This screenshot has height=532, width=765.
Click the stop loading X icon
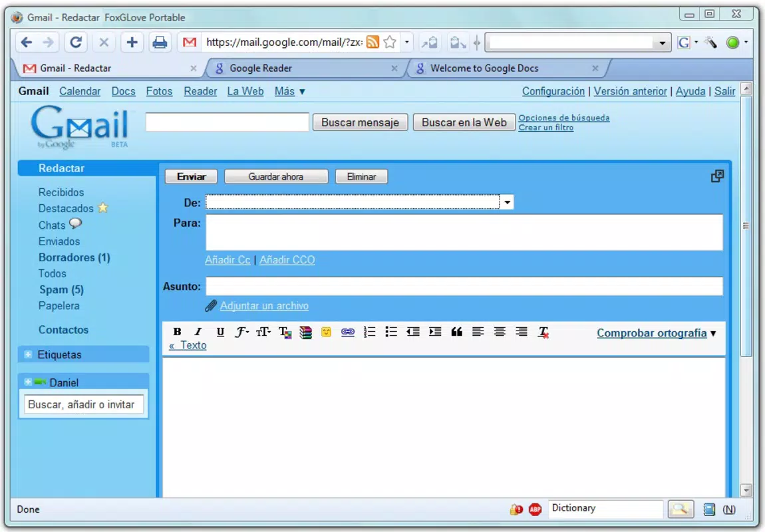click(x=103, y=43)
